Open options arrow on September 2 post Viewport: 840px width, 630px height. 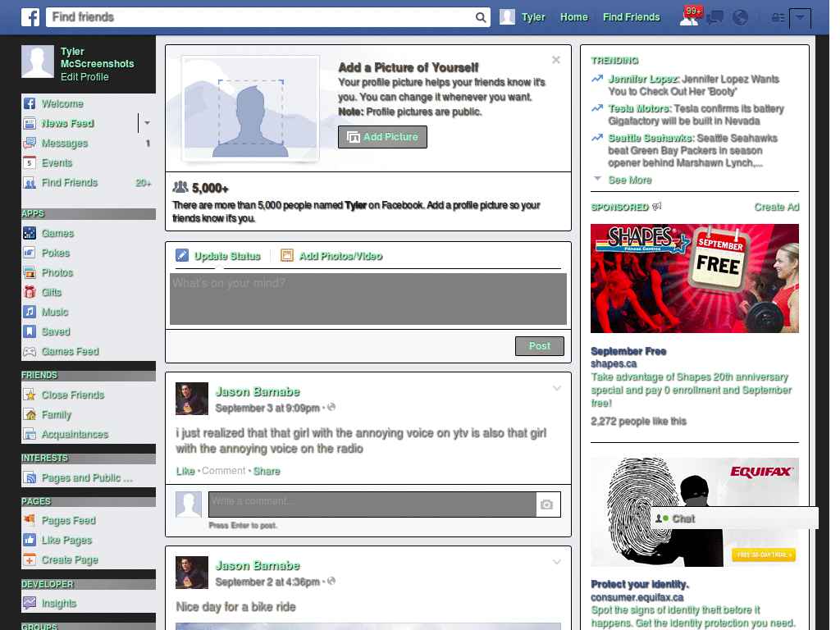557,562
